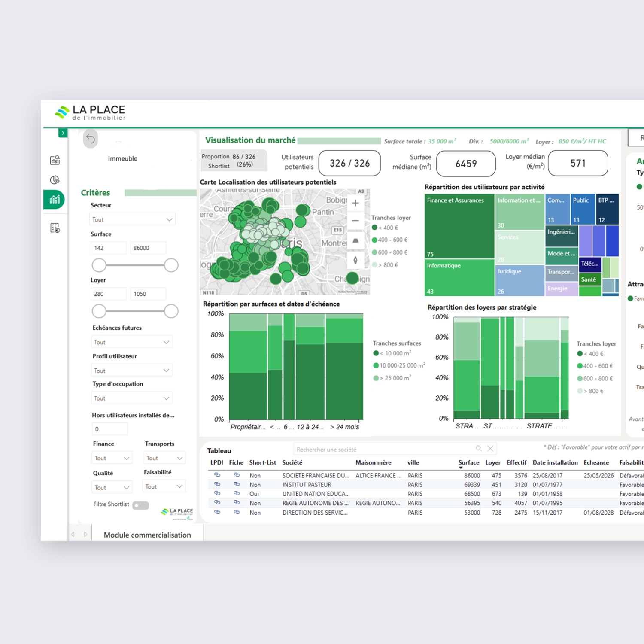Grab the Surface slider minimum handle
Screen dimensions: 644x644
coord(99,265)
